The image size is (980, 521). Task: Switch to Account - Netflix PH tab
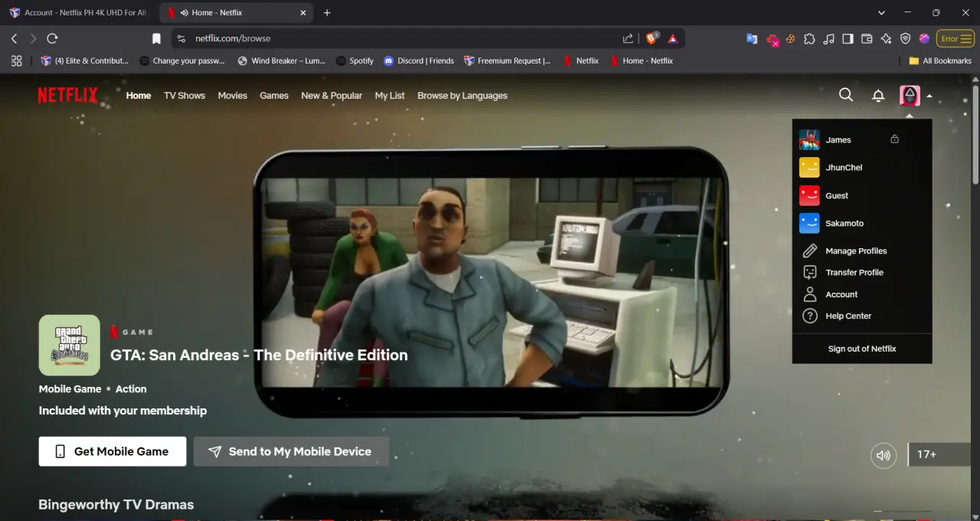77,13
